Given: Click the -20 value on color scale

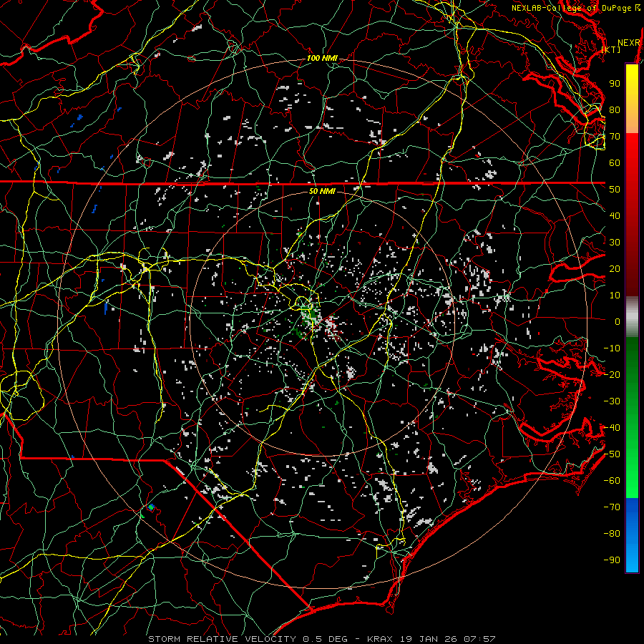Looking at the screenshot, I should [612, 374].
